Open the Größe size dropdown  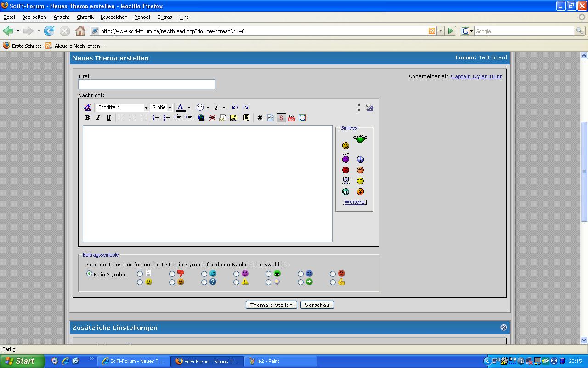[x=162, y=107]
